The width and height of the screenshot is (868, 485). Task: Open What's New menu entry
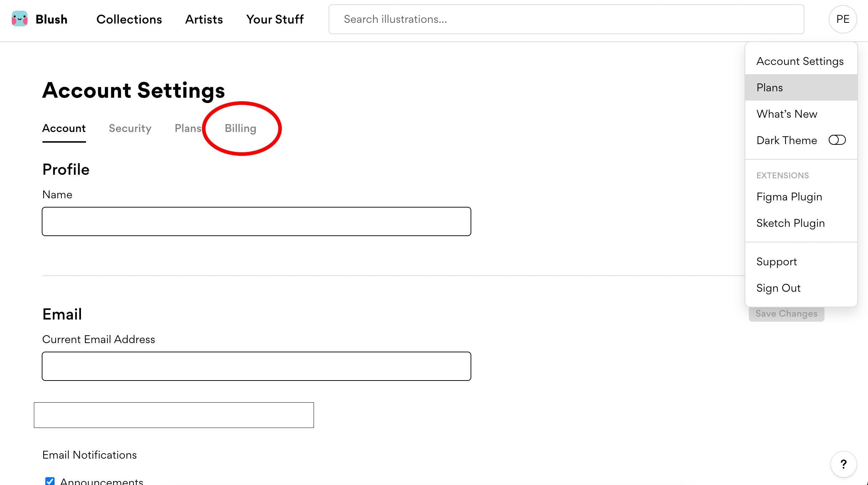(787, 114)
